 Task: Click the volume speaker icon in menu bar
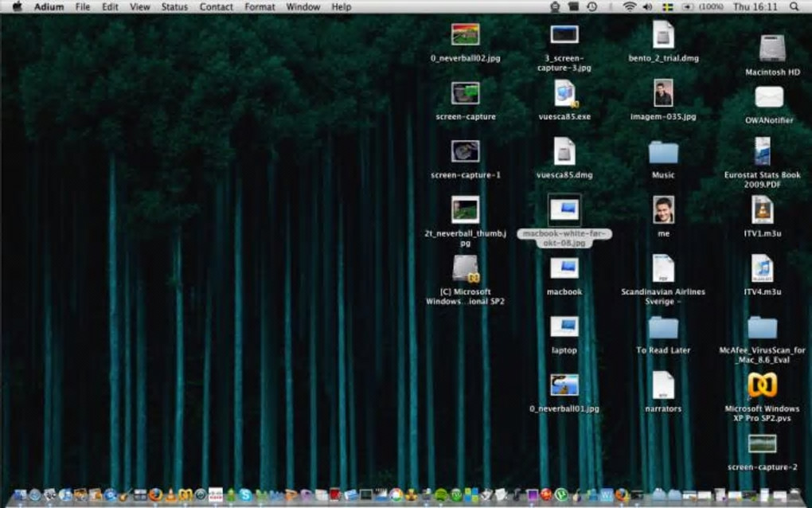pos(647,6)
